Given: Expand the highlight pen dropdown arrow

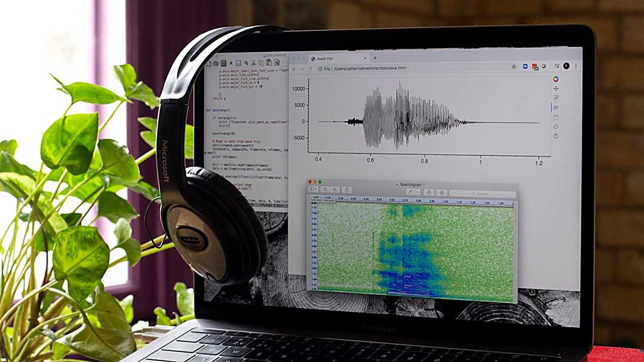Looking at the screenshot, I should 418,192.
